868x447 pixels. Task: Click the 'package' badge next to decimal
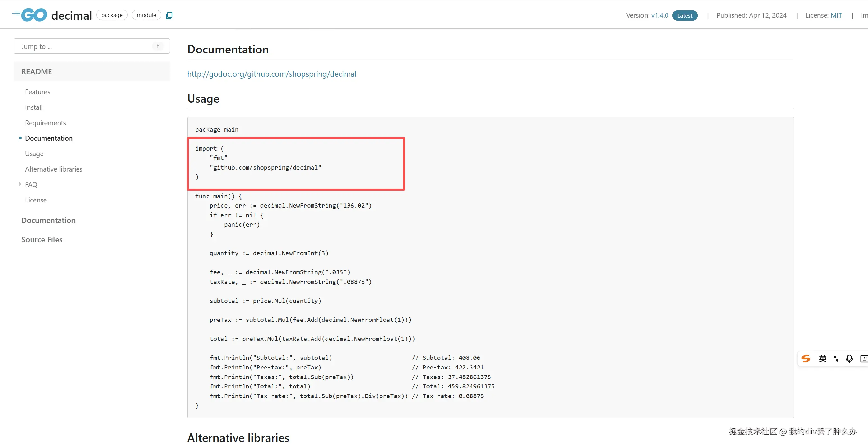pos(112,15)
